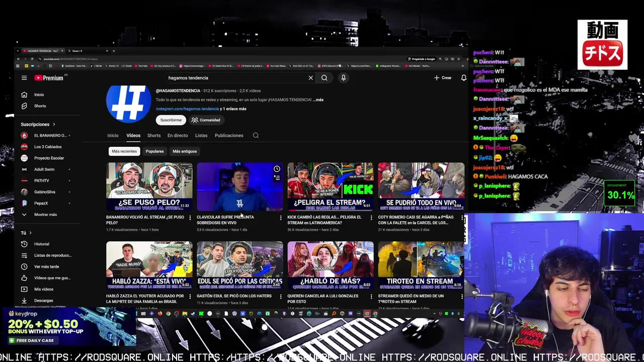Viewport: 644px width, 362px height.
Task: Switch to the channel Inicio tab
Action: point(113,135)
